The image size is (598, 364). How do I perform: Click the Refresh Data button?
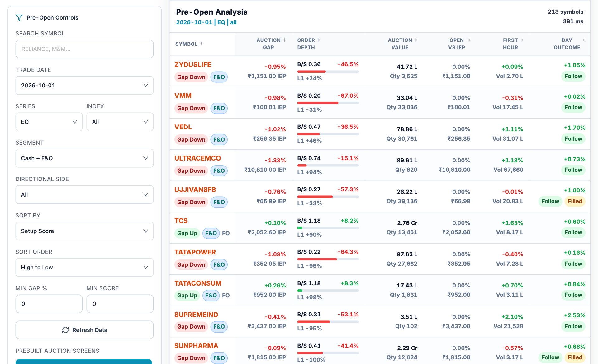[x=84, y=330]
